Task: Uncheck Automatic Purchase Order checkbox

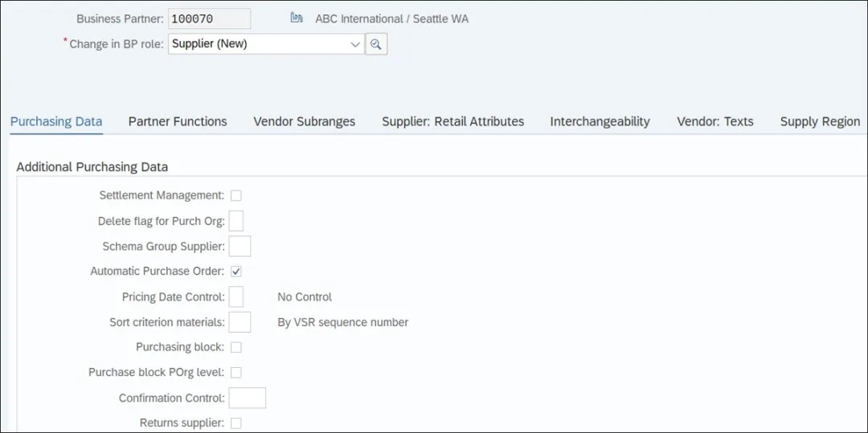Action: click(x=236, y=272)
